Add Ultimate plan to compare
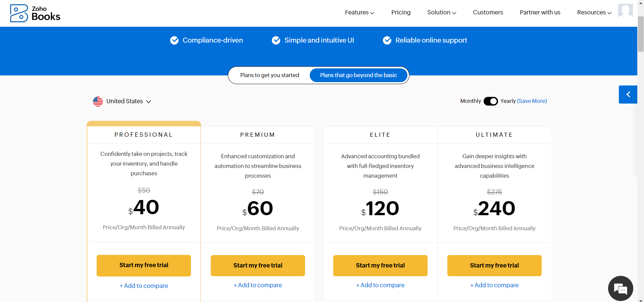The image size is (644, 302). 494,285
